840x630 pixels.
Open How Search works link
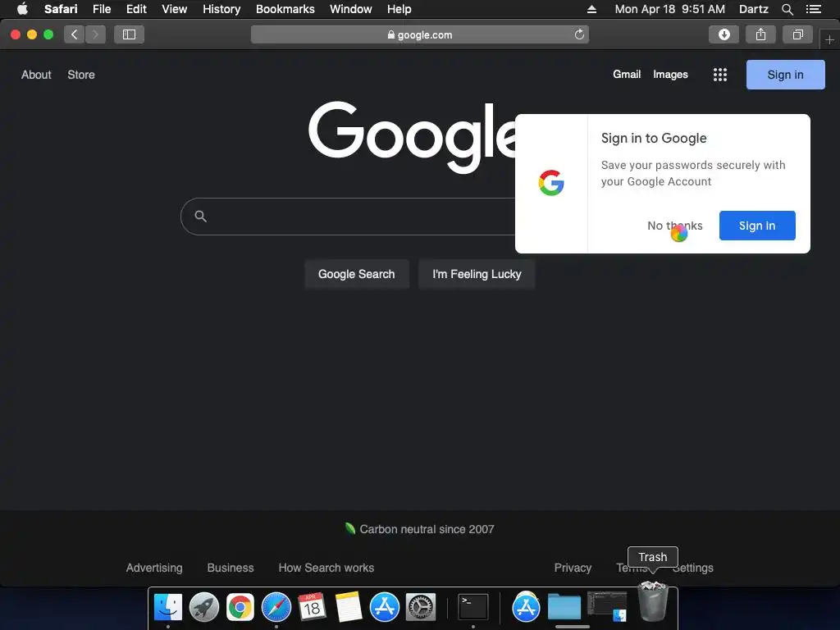click(x=326, y=568)
